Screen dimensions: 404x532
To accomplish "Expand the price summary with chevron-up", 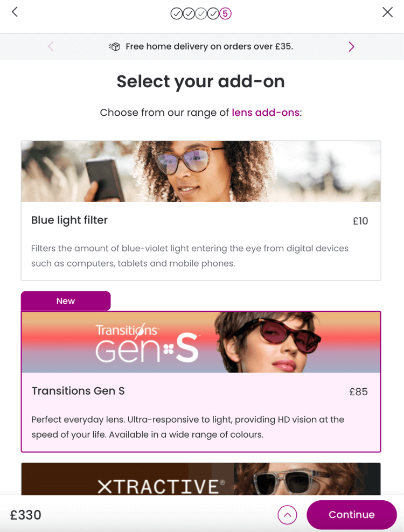I will pyautogui.click(x=287, y=515).
